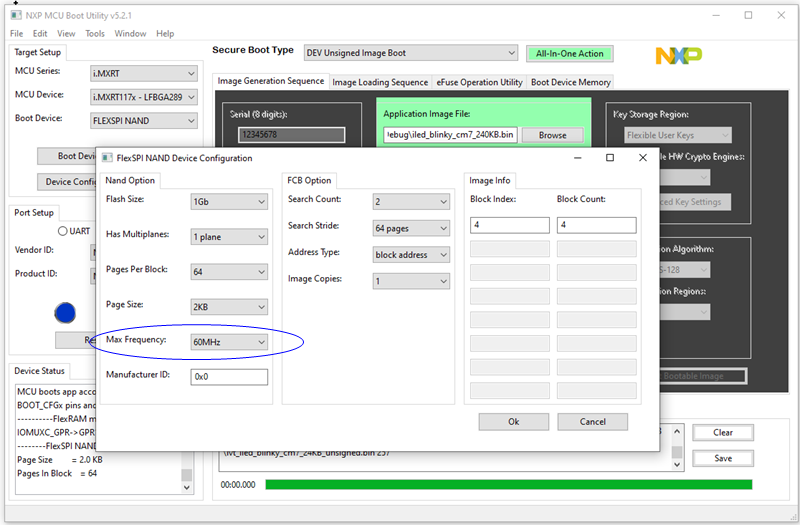
Task: Open the Max Frequency dropdown
Action: click(x=229, y=342)
